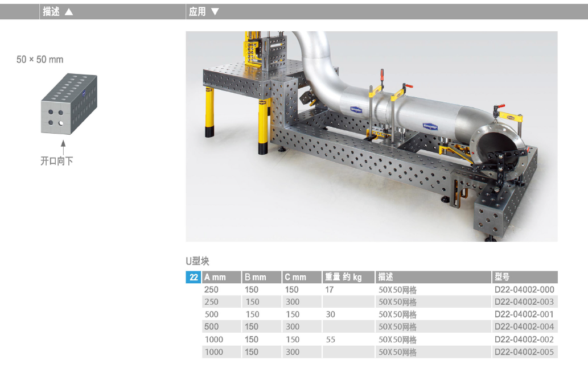Select the 应用 header label
The width and height of the screenshot is (588, 385).
[x=198, y=11]
